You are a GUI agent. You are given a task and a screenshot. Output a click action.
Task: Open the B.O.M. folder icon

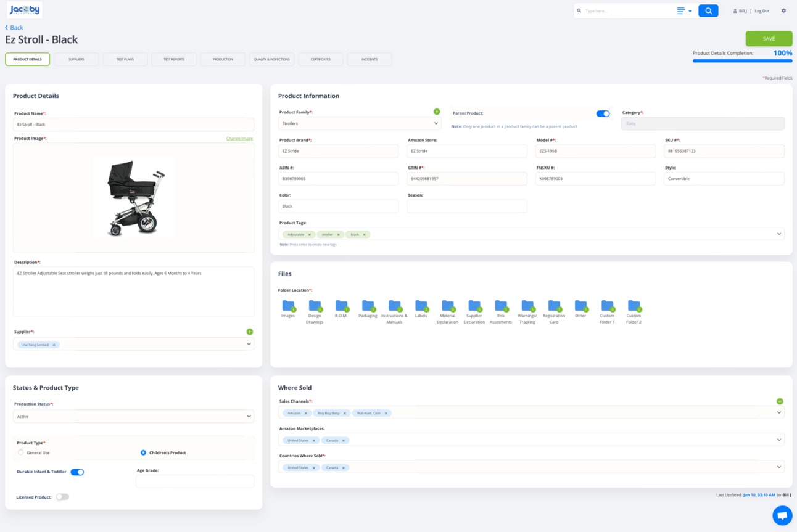[341, 306]
